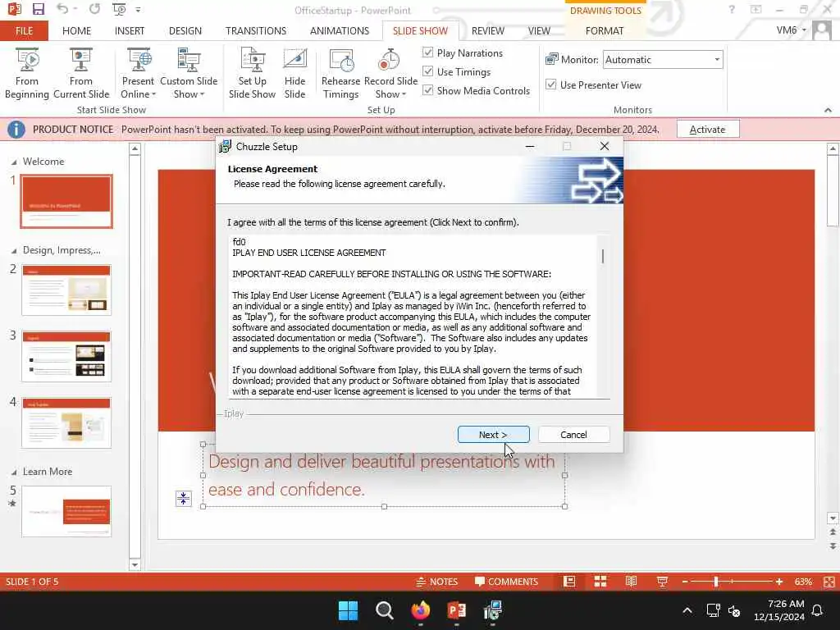840x630 pixels.
Task: Start slide show From Beginning
Action: click(x=27, y=73)
